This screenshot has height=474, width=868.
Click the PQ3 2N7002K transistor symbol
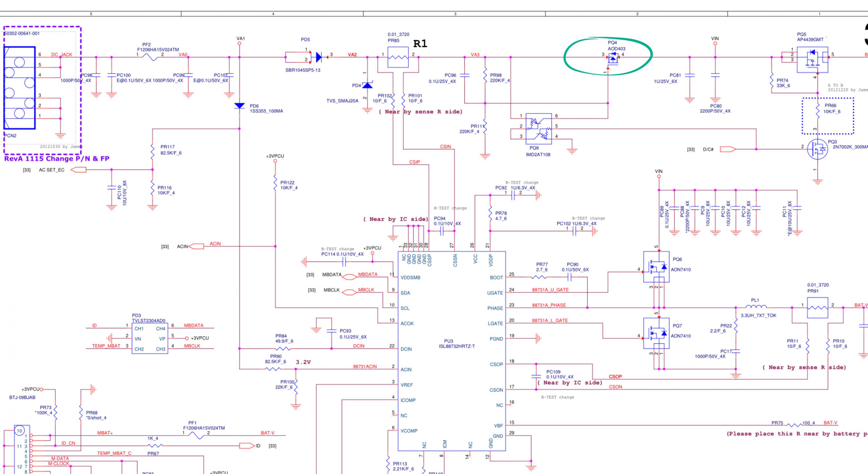(x=817, y=150)
